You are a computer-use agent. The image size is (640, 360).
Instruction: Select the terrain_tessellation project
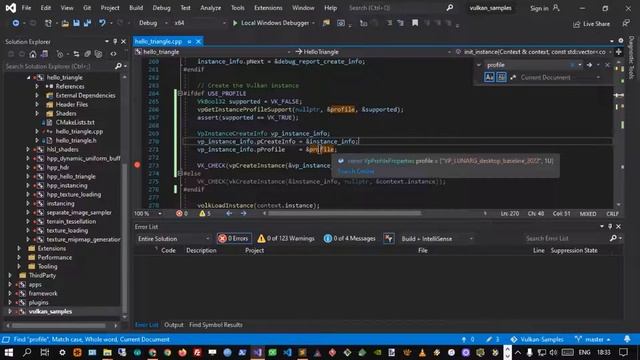point(71,221)
